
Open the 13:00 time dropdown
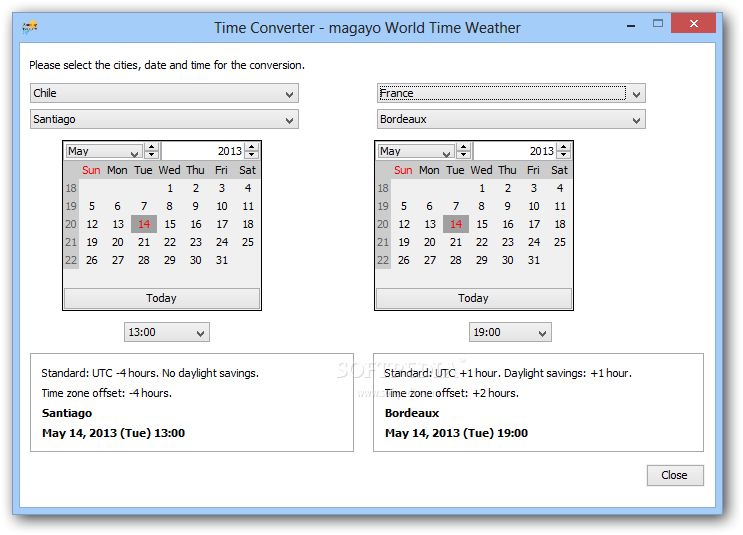pos(167,332)
